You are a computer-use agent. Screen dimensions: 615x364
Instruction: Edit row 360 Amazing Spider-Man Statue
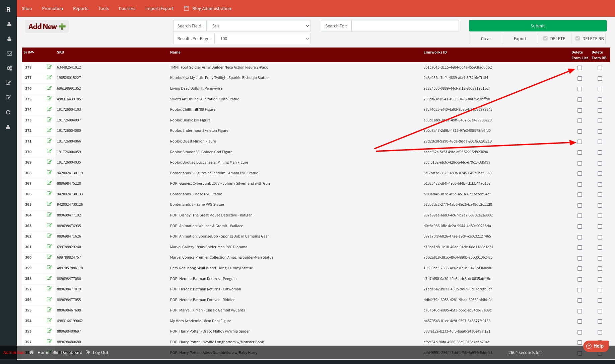coord(49,257)
